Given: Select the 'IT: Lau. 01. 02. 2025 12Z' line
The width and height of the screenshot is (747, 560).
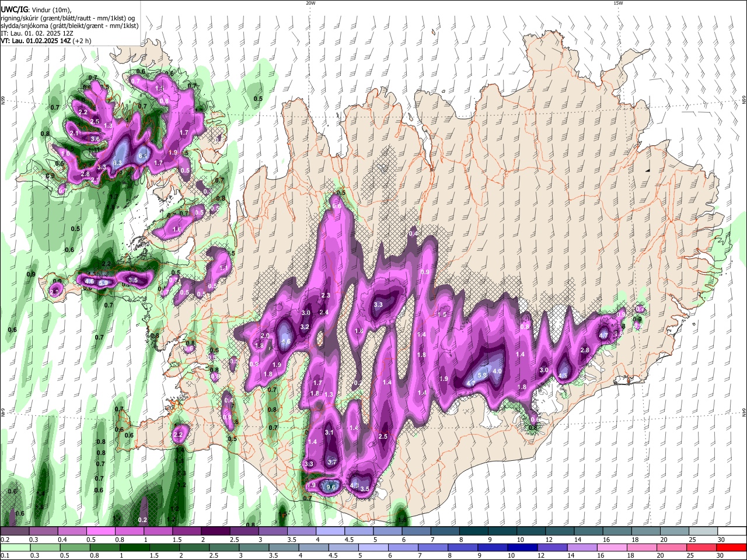Looking at the screenshot, I should tap(36, 33).
